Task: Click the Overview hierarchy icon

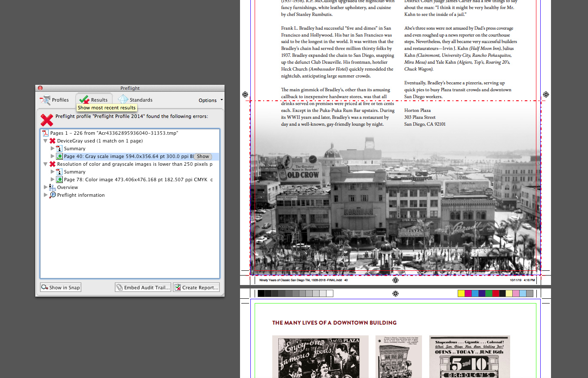Action: (52, 187)
